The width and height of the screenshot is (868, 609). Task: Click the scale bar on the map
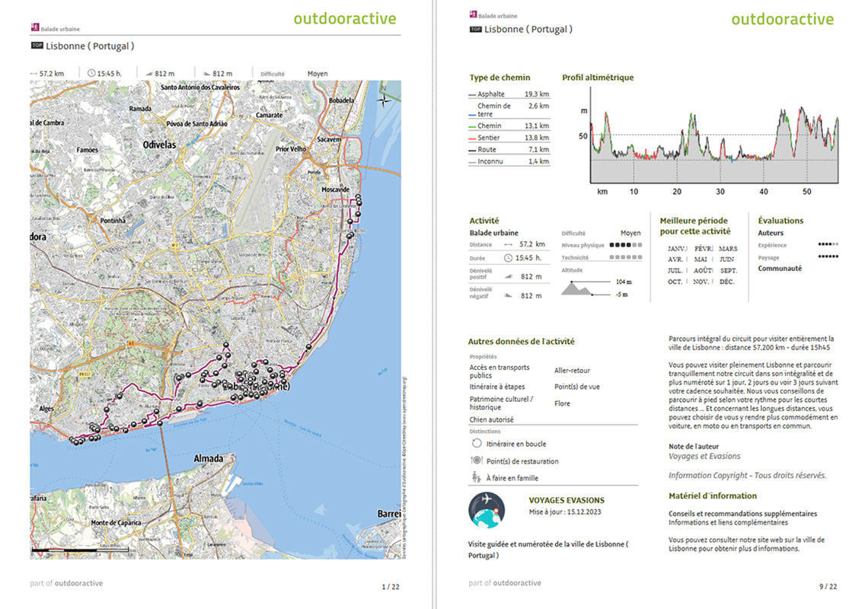(81, 550)
